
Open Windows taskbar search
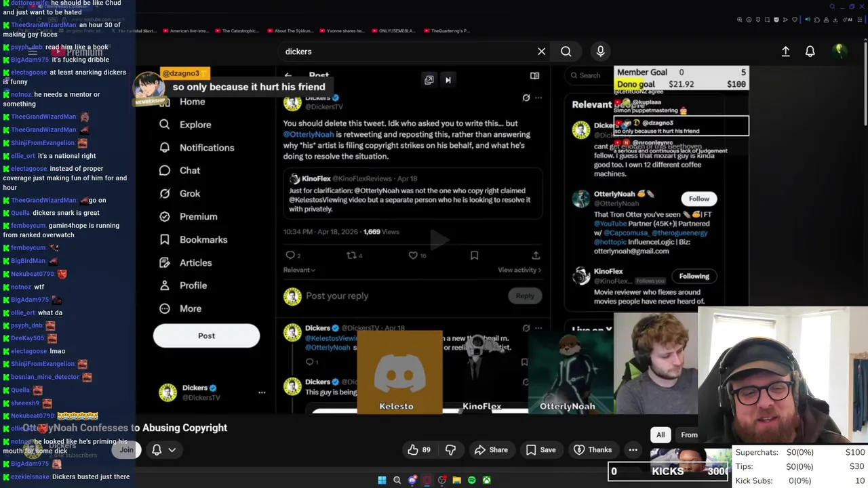397,480
